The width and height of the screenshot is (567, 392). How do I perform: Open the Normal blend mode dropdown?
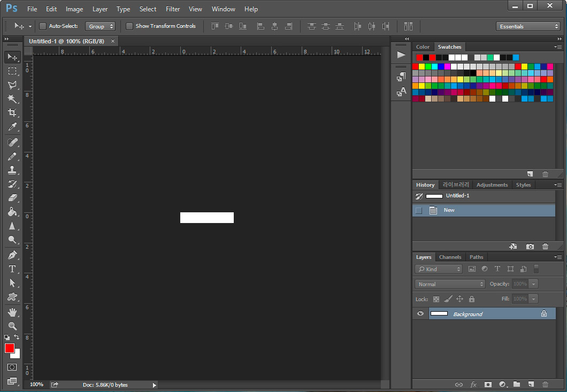450,284
